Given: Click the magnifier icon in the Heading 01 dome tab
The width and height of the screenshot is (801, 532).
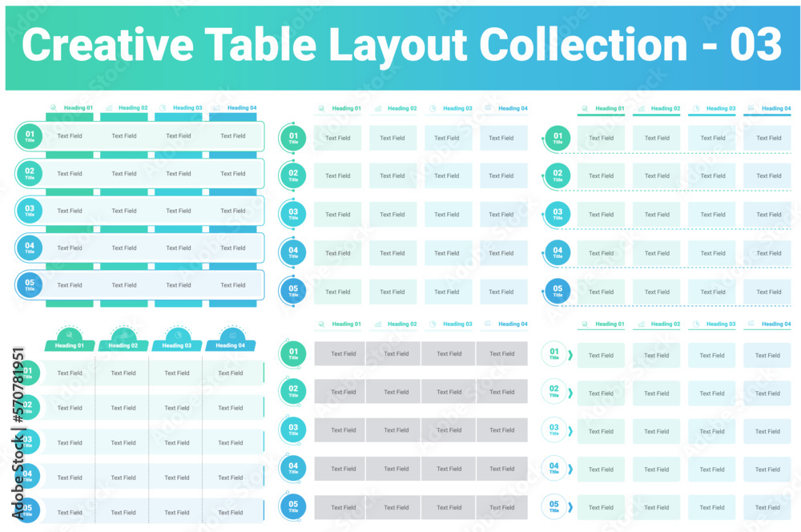Looking at the screenshot, I should coord(70,335).
